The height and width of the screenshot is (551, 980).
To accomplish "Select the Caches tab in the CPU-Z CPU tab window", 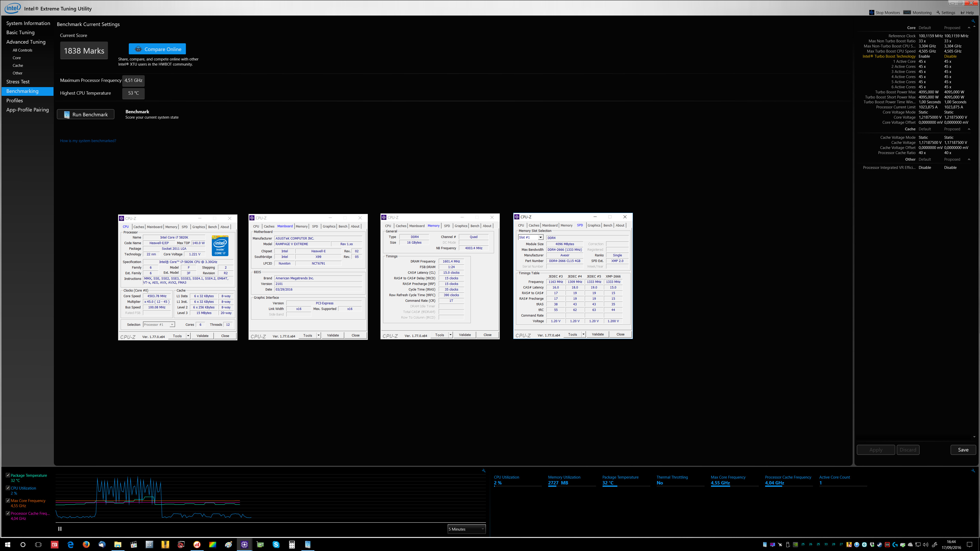I will tap(139, 227).
